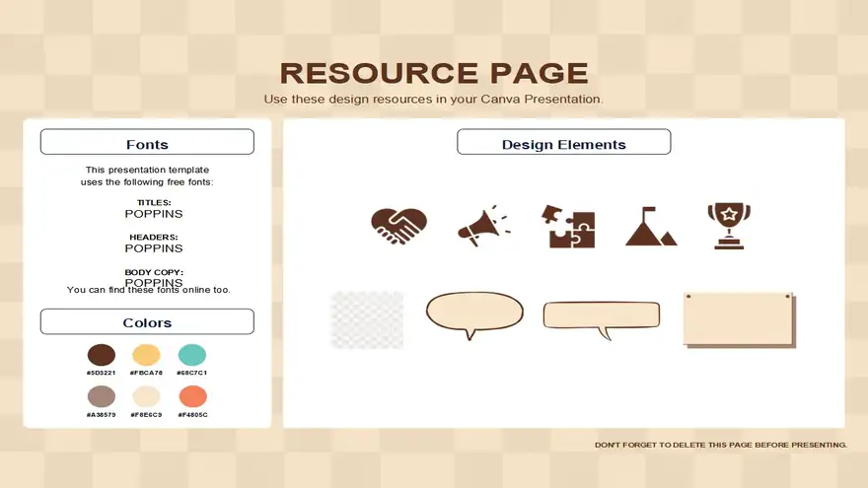The height and width of the screenshot is (488, 868).
Task: Select the 'Use these design resources' subtitle
Action: coord(433,99)
